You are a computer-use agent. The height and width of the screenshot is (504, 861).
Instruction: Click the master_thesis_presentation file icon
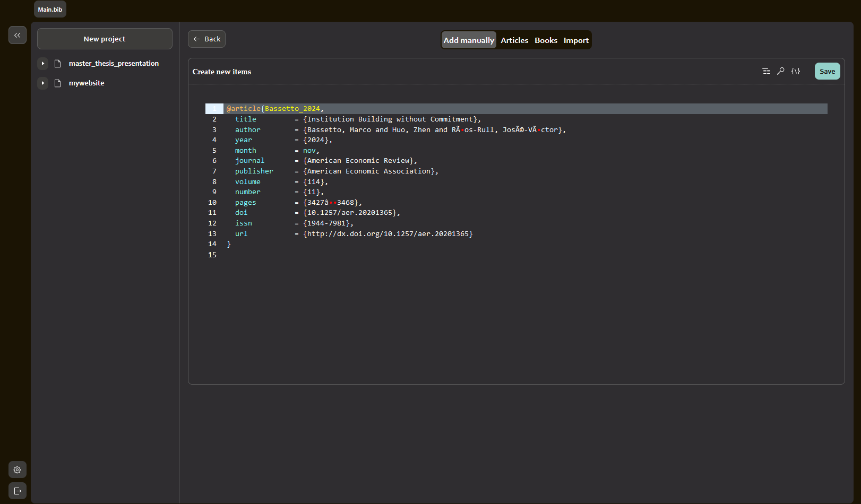58,64
